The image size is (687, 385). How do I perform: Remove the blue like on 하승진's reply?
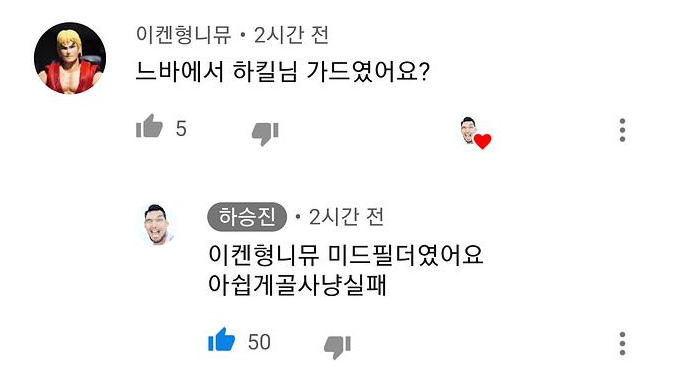click(221, 339)
